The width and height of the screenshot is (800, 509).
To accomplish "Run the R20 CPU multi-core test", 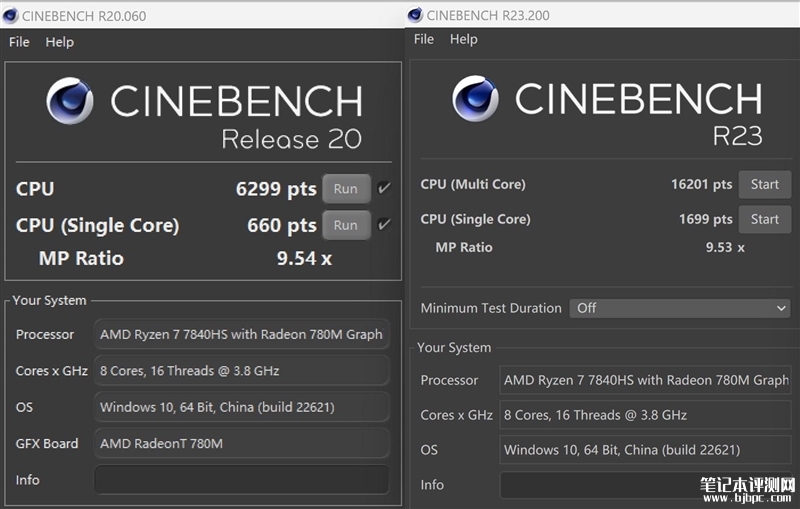I will pos(346,189).
